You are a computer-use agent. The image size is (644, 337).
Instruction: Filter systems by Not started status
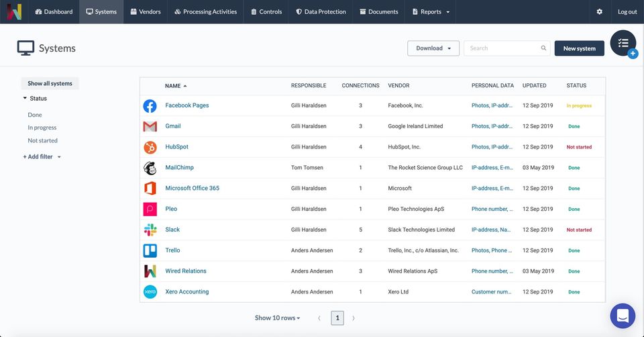[43, 141]
